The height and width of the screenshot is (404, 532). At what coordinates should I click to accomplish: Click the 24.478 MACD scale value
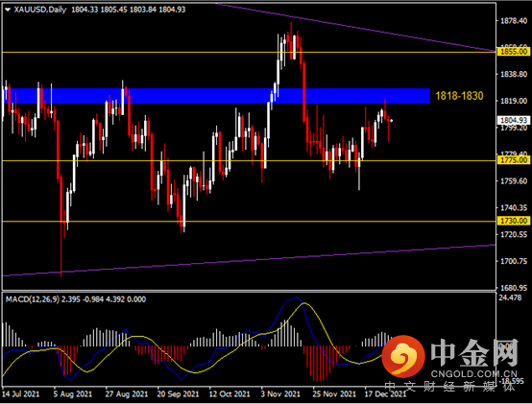(x=510, y=297)
